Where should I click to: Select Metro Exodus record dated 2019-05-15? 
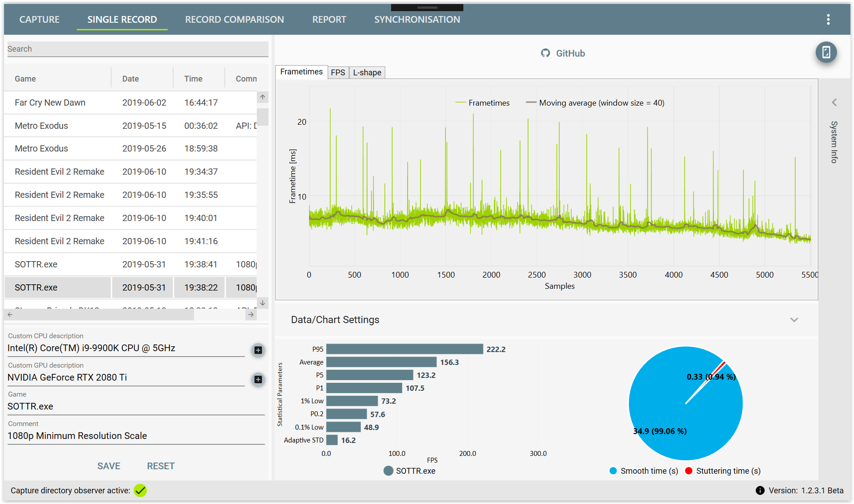(131, 126)
